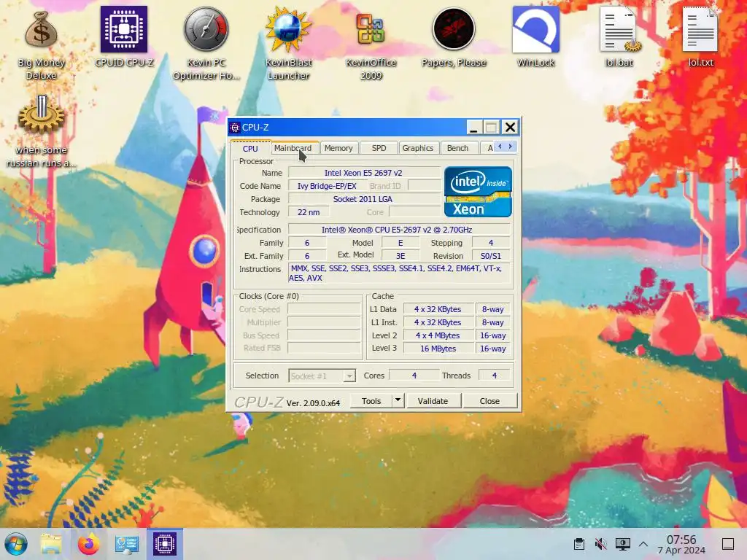This screenshot has width=747, height=560.
Task: Select the Papers, Please desktop icon
Action: point(454,37)
